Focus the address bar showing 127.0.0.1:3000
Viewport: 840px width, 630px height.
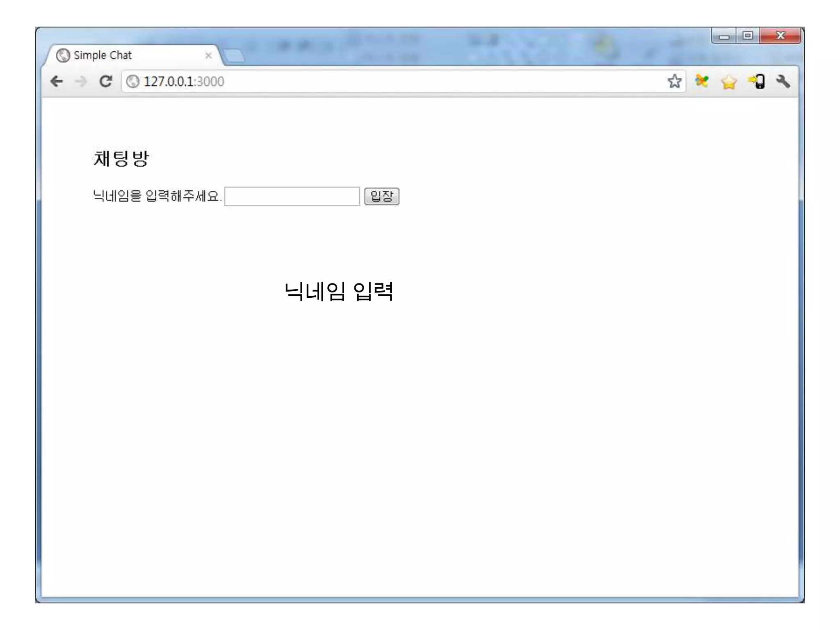click(403, 82)
